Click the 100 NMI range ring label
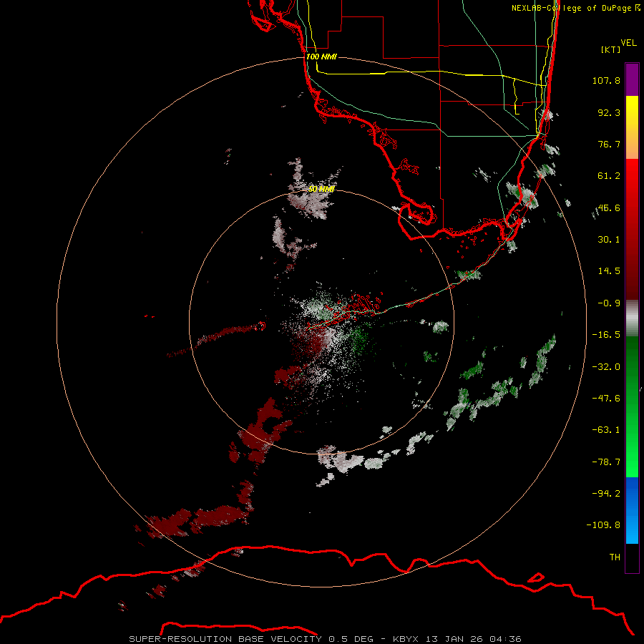Viewport: 644px width, 644px height. (321, 57)
